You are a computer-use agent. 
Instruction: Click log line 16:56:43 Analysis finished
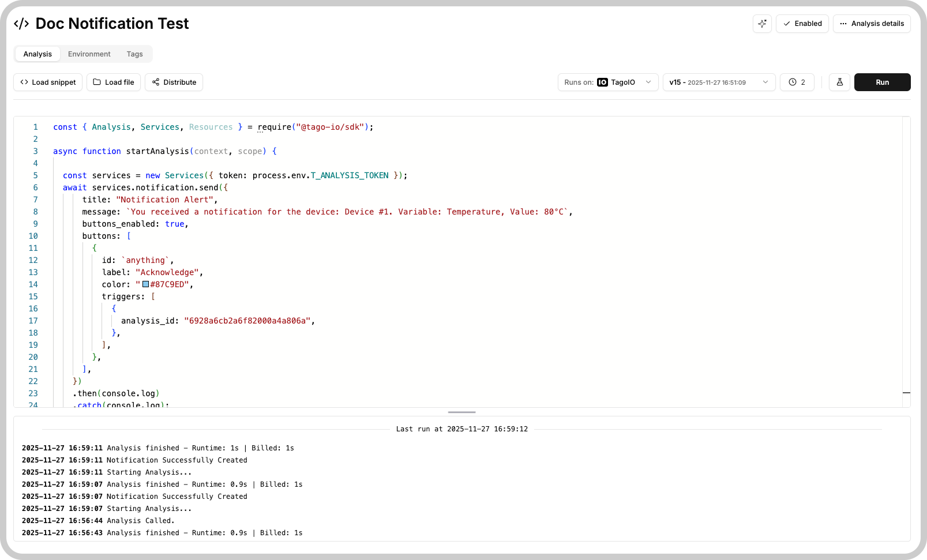(162, 533)
